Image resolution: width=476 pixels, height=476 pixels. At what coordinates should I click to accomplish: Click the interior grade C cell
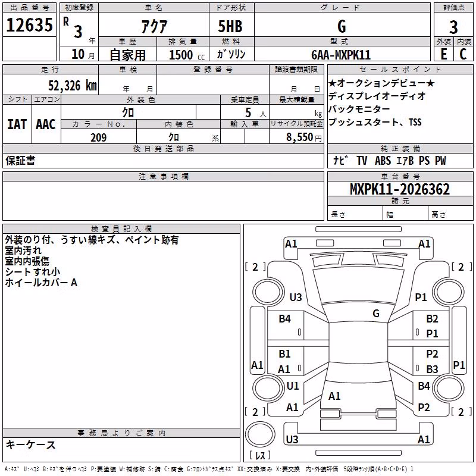[x=463, y=54]
